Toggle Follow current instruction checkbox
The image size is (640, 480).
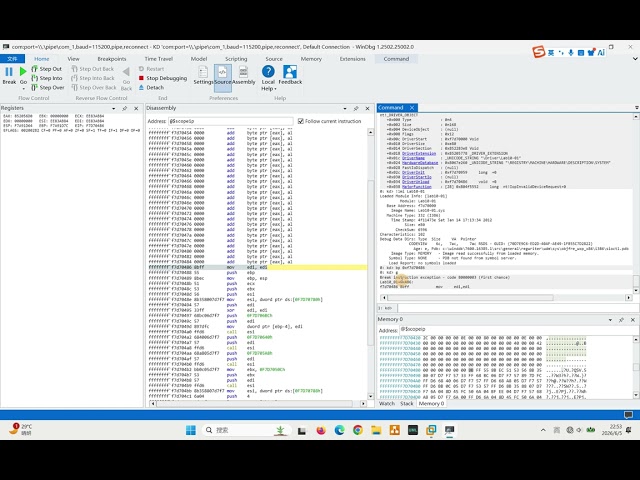301,121
